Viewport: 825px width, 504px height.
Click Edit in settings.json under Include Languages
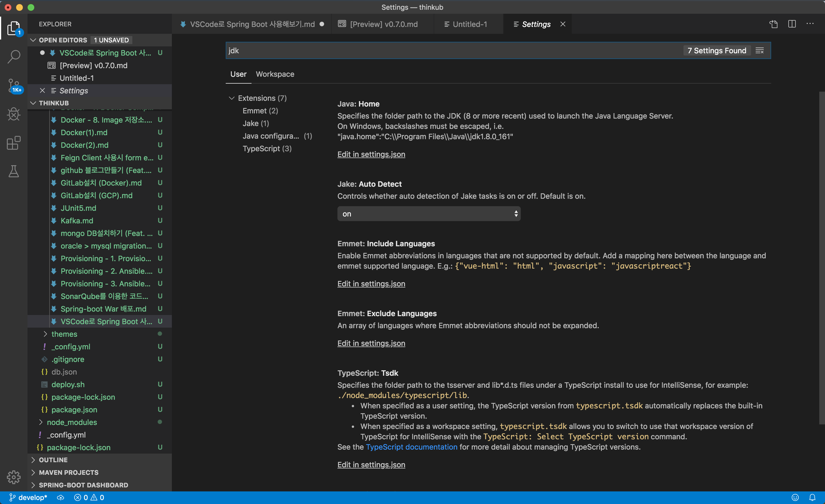pyautogui.click(x=371, y=284)
